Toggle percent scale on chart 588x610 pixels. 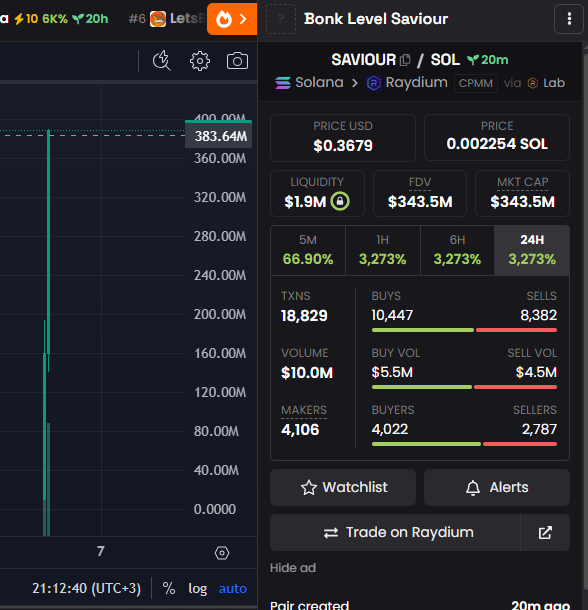169,588
